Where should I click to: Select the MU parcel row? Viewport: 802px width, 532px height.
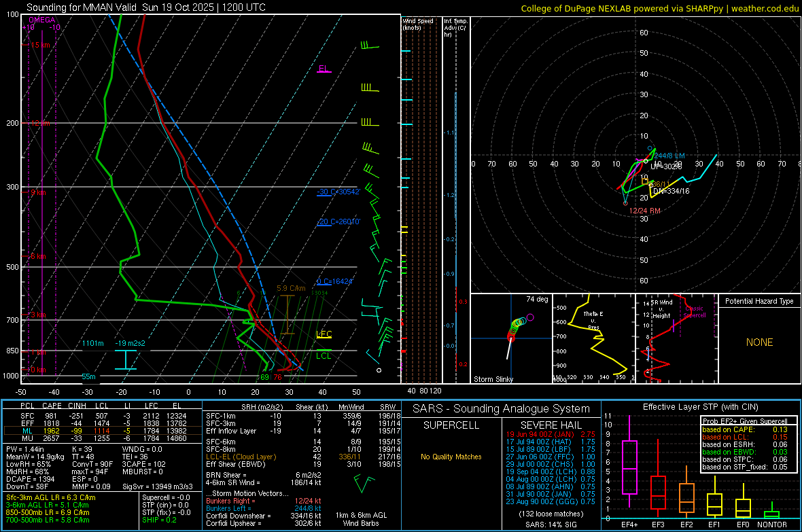click(103, 438)
